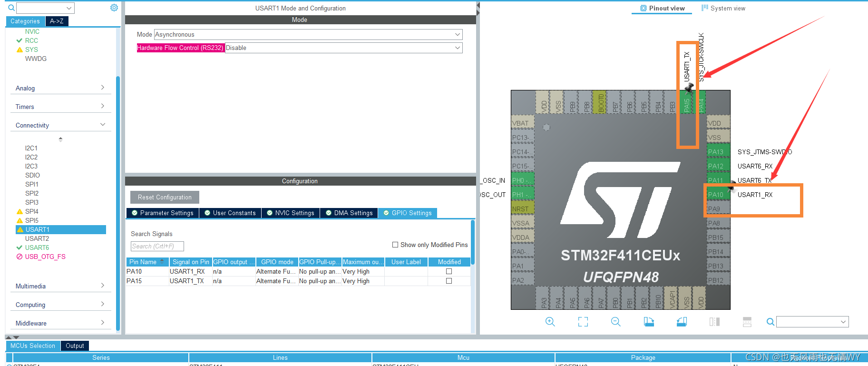Click the peripheral search magnifier icon
868x366 pixels.
coord(11,8)
